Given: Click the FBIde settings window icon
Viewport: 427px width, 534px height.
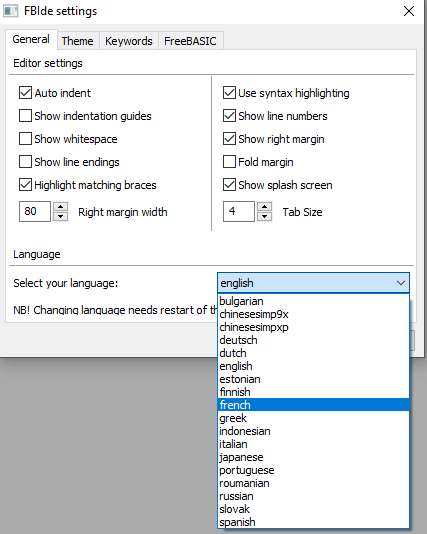Looking at the screenshot, I should (x=10, y=11).
